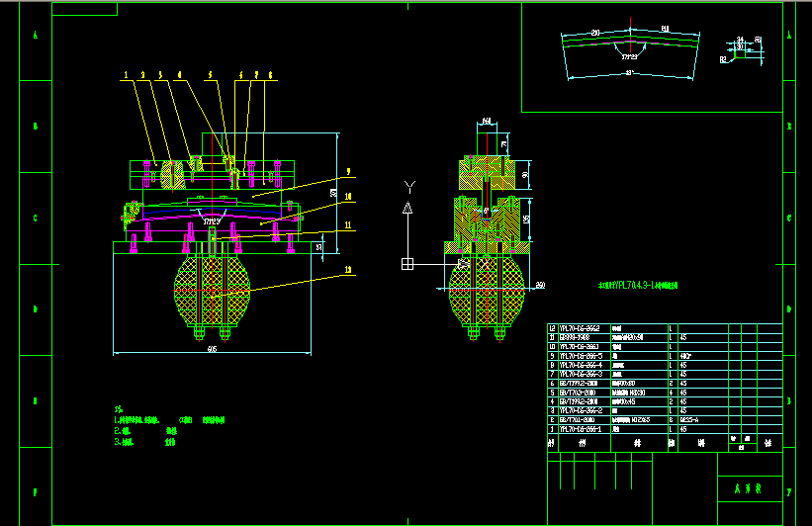The image size is (812, 526).
Task: Select the 145 height dimension in side view
Action: (526, 219)
